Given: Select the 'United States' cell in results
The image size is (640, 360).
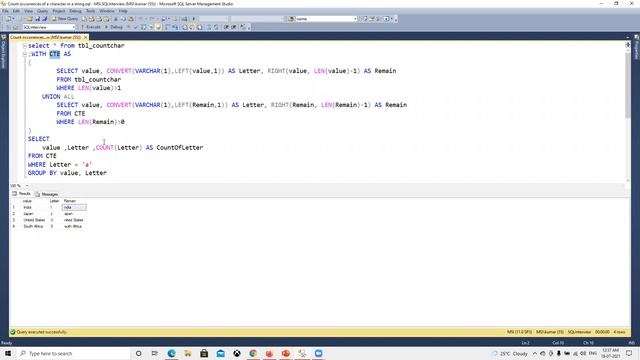Looking at the screenshot, I should [x=34, y=220].
